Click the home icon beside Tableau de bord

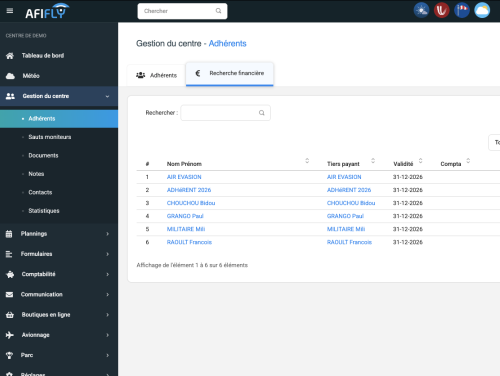coord(10,56)
